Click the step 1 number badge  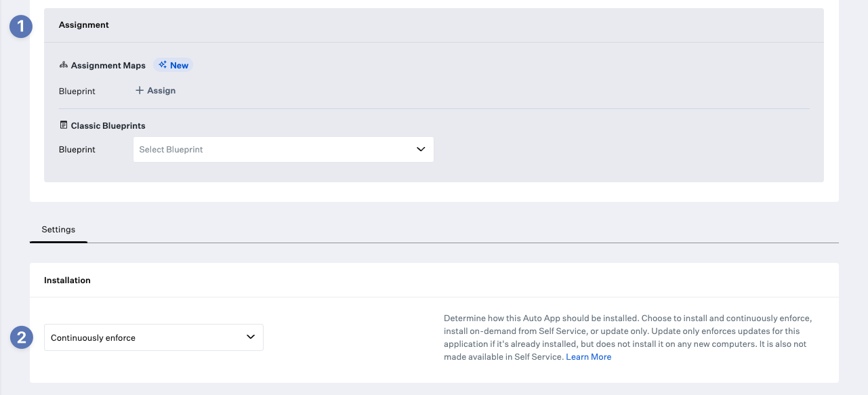click(21, 26)
